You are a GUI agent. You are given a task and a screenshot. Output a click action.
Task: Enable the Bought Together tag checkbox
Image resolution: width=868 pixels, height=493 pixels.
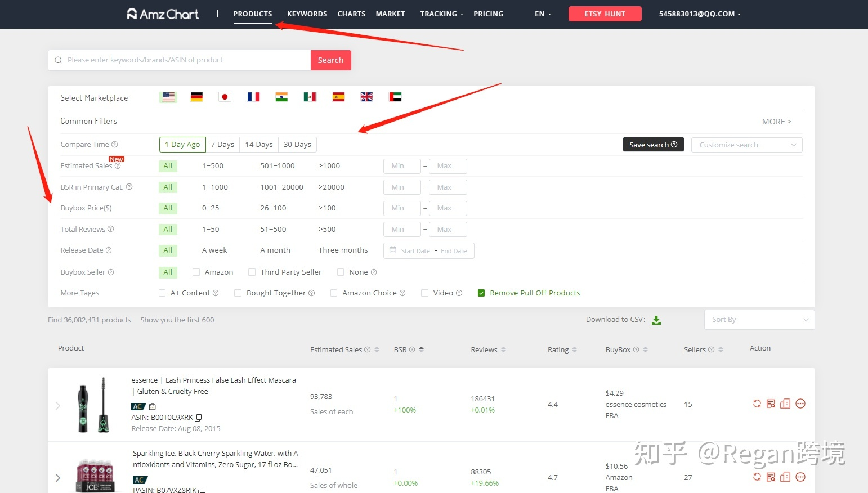(238, 293)
